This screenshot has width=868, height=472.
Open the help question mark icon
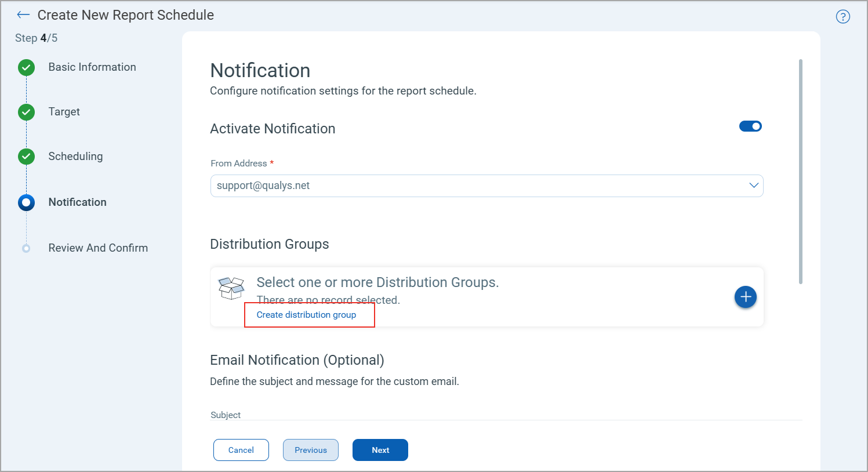coord(842,17)
